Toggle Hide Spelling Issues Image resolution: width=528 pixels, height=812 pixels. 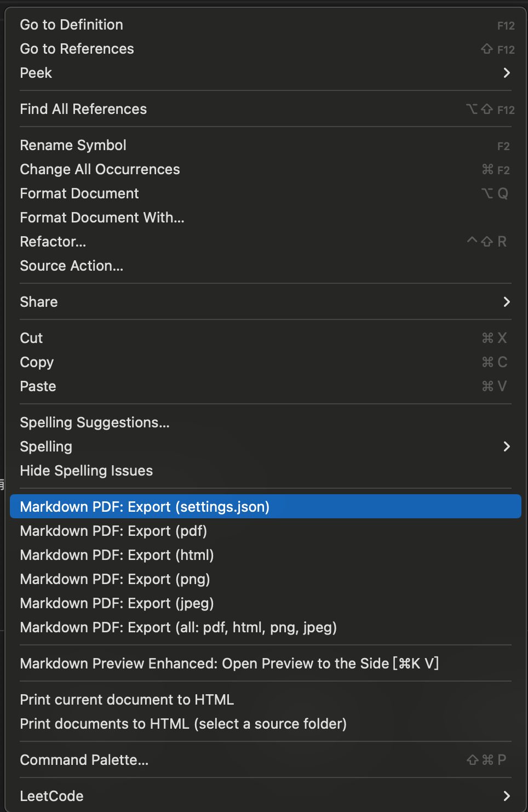(87, 471)
